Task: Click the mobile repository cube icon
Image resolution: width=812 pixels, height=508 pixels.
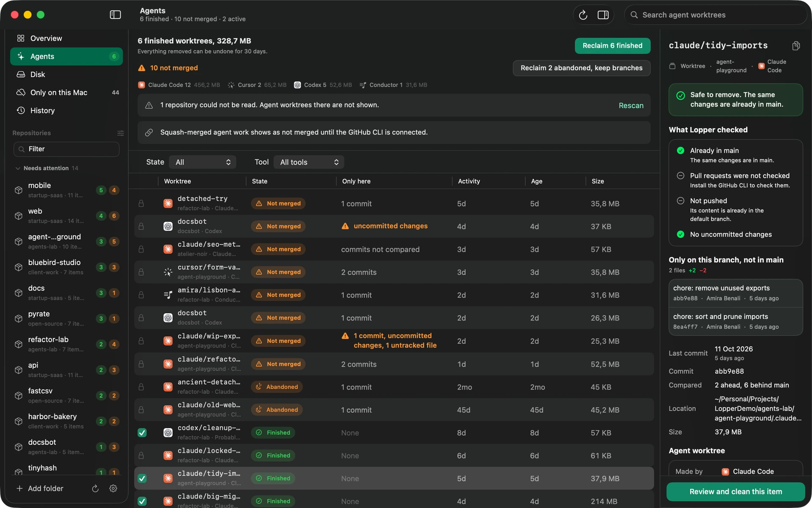Action: coord(19,190)
